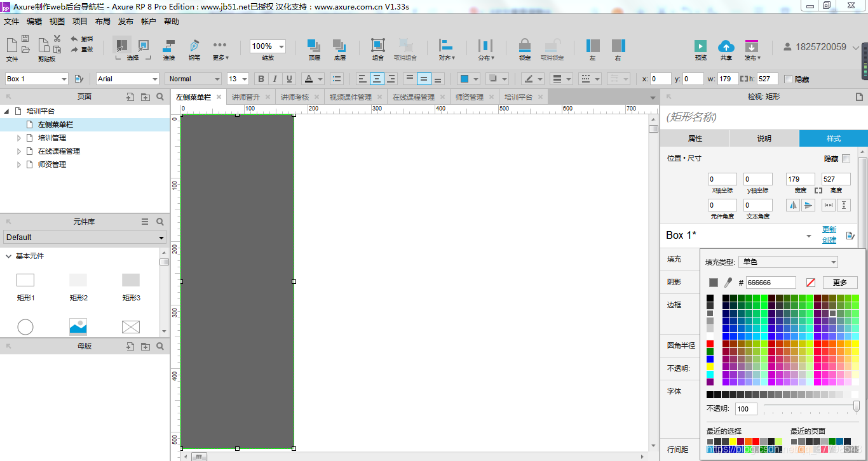The image size is (868, 461).
Task: Select the contained selection mode tool
Action: [x=144, y=45]
